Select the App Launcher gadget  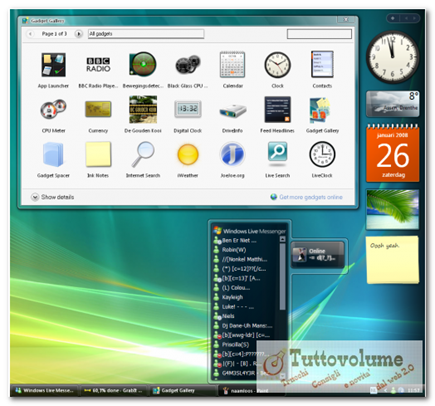pyautogui.click(x=53, y=65)
